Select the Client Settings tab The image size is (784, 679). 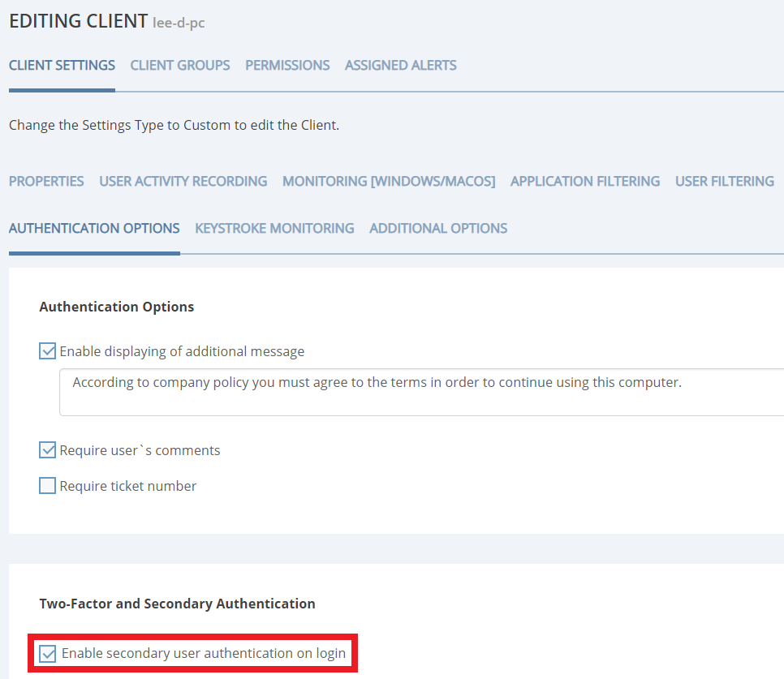coord(62,65)
